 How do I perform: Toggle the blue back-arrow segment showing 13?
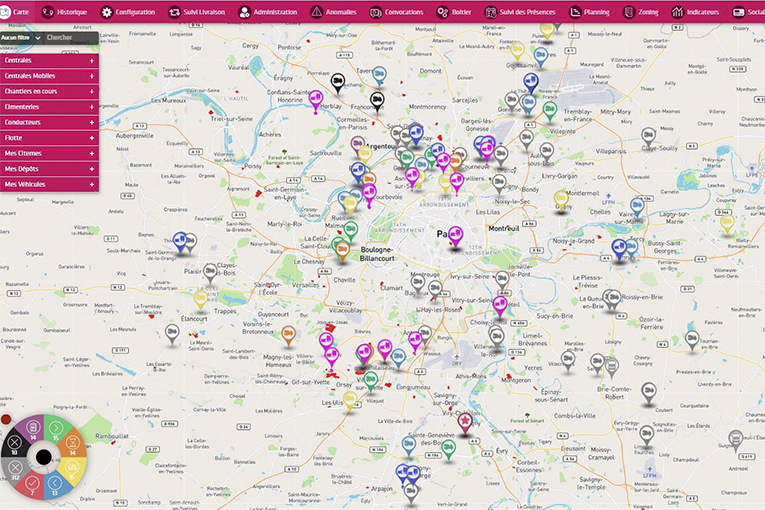coord(55,485)
